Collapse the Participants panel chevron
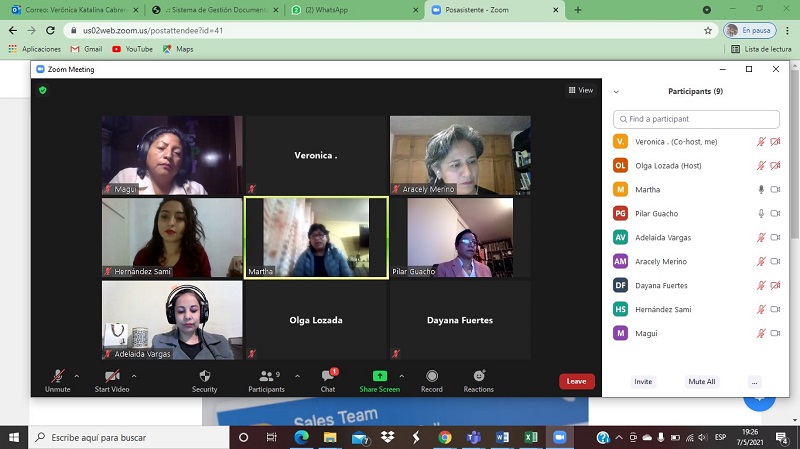The width and height of the screenshot is (800, 449). (x=616, y=92)
